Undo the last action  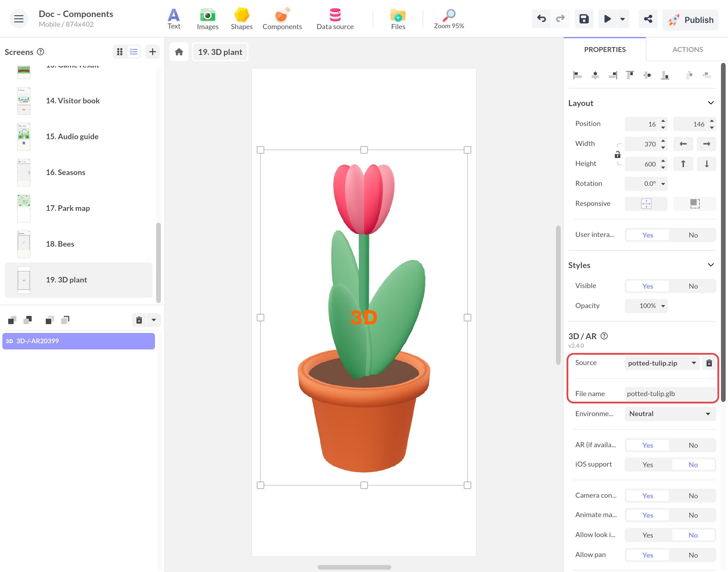click(x=541, y=19)
